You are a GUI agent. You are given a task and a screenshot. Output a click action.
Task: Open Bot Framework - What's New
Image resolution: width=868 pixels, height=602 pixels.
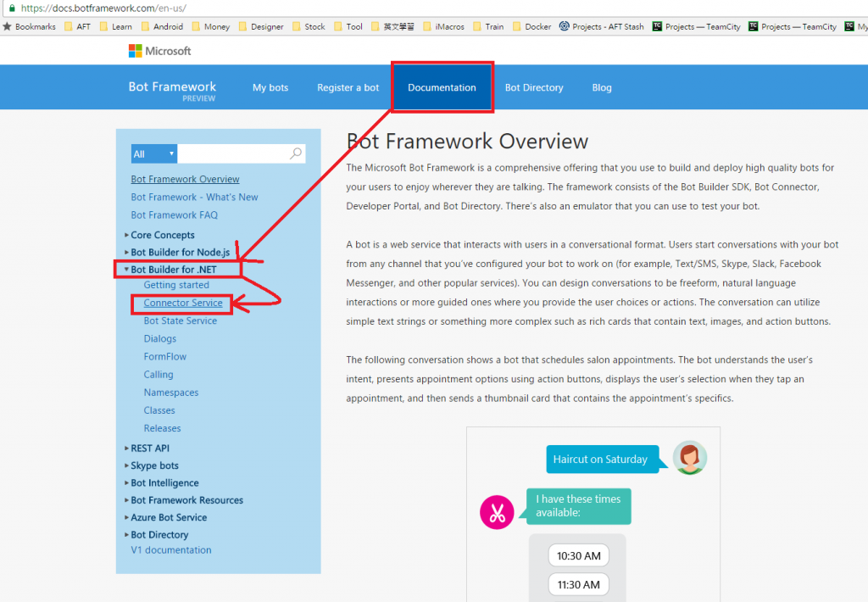coord(194,198)
